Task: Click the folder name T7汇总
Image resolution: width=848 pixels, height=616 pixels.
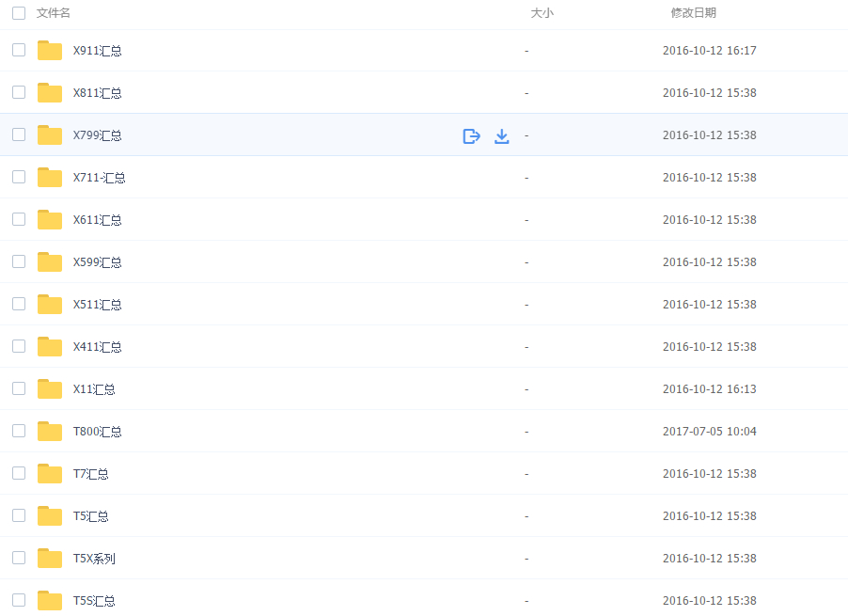Action: (x=91, y=474)
